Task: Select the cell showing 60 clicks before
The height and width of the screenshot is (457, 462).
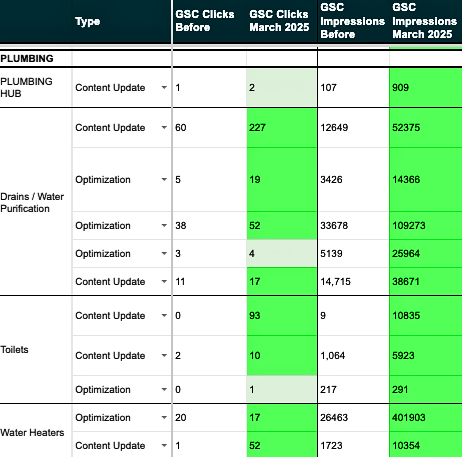Action: (210, 128)
